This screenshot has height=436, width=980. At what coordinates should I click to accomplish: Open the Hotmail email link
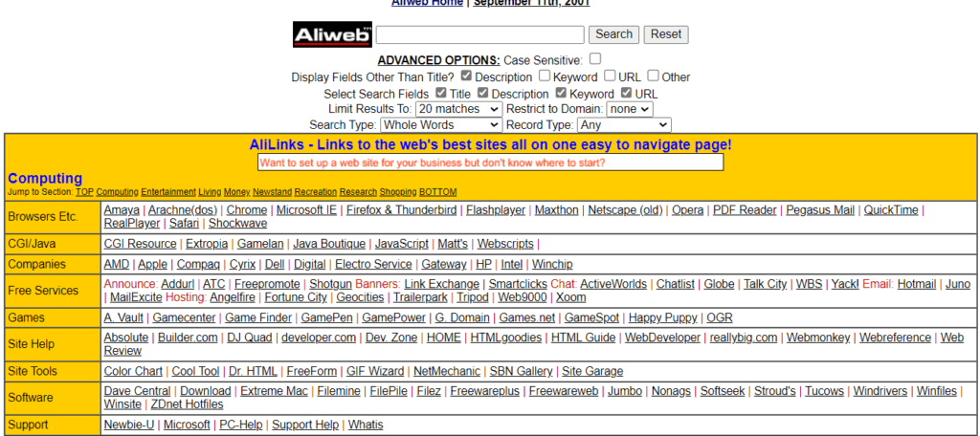pyautogui.click(x=916, y=285)
